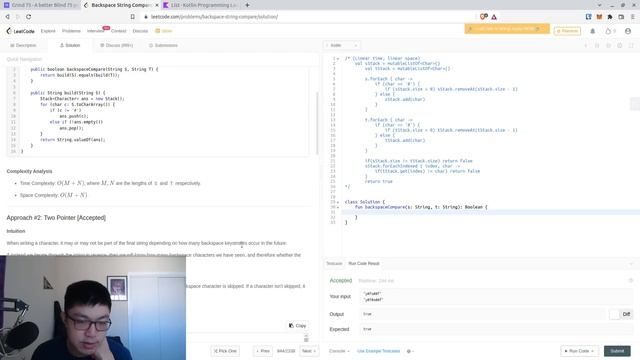Click the Quick Navigation text
Screen dimensions: 640x360
[x=24, y=60]
